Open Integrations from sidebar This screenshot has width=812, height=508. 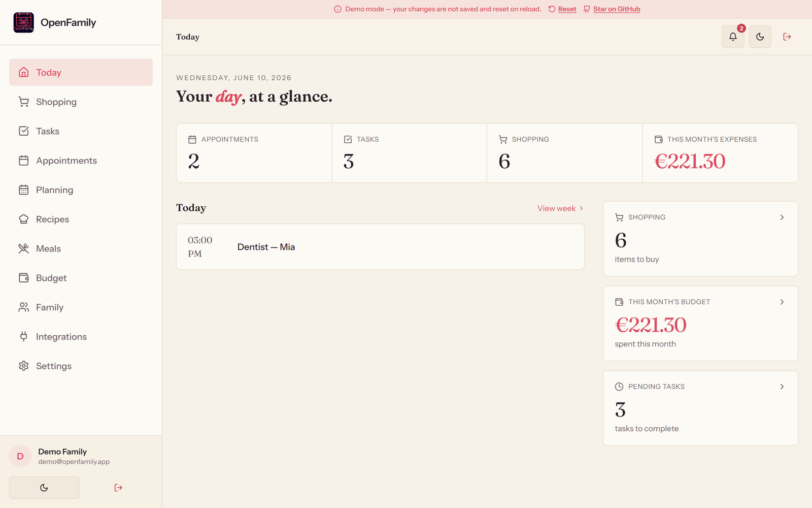pos(81,337)
